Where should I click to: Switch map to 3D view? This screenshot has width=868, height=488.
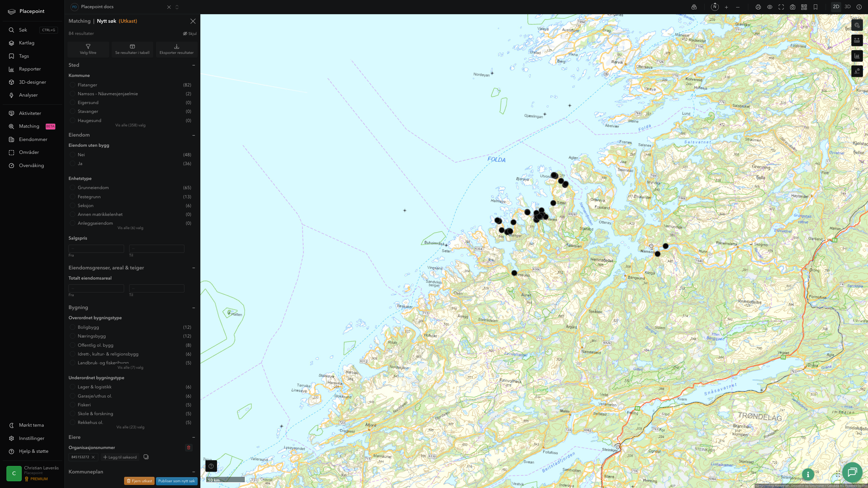click(x=848, y=7)
